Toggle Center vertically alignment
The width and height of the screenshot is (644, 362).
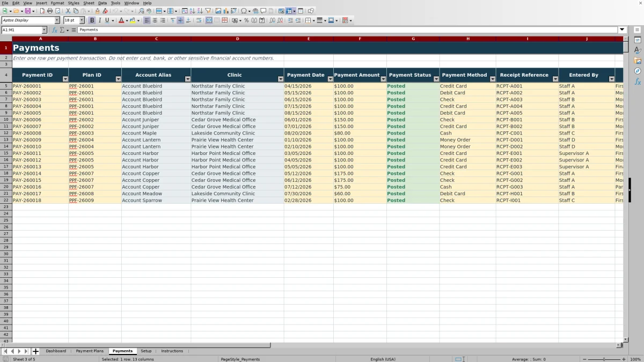180,20
